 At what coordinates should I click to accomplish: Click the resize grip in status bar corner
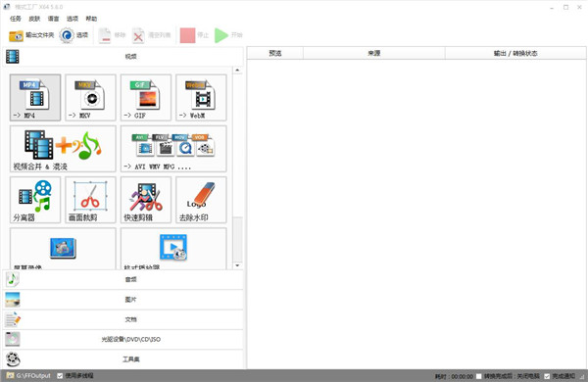click(x=582, y=377)
